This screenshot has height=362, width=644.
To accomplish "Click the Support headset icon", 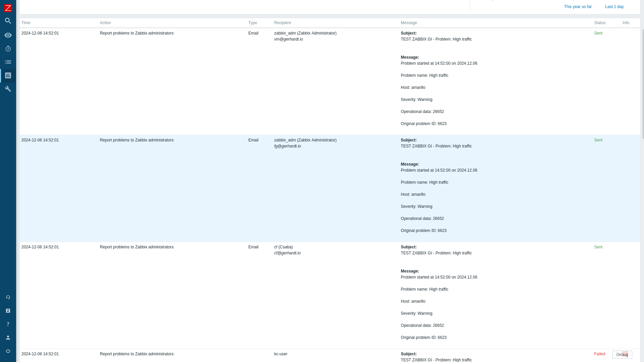I will 8,297.
